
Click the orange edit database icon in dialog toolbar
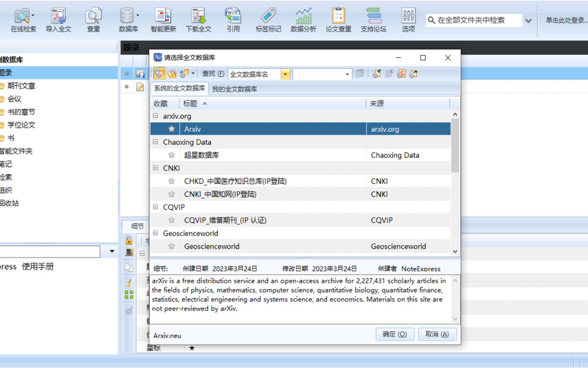pos(402,74)
